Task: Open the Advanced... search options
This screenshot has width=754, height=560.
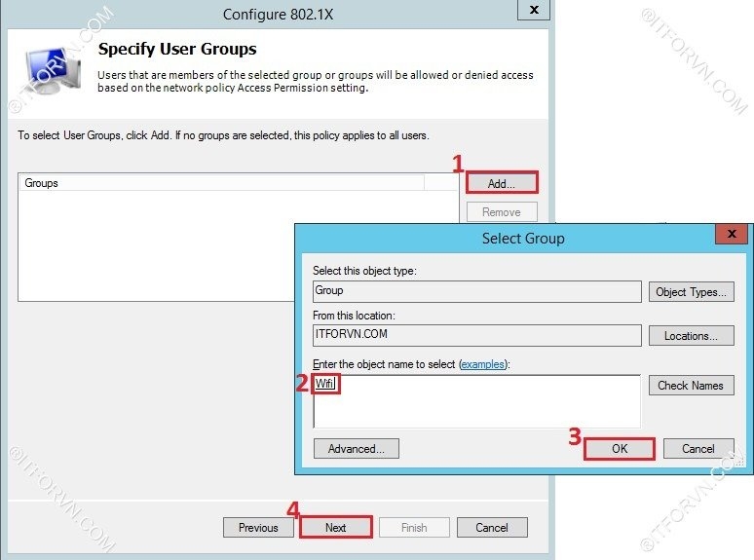Action: [356, 449]
